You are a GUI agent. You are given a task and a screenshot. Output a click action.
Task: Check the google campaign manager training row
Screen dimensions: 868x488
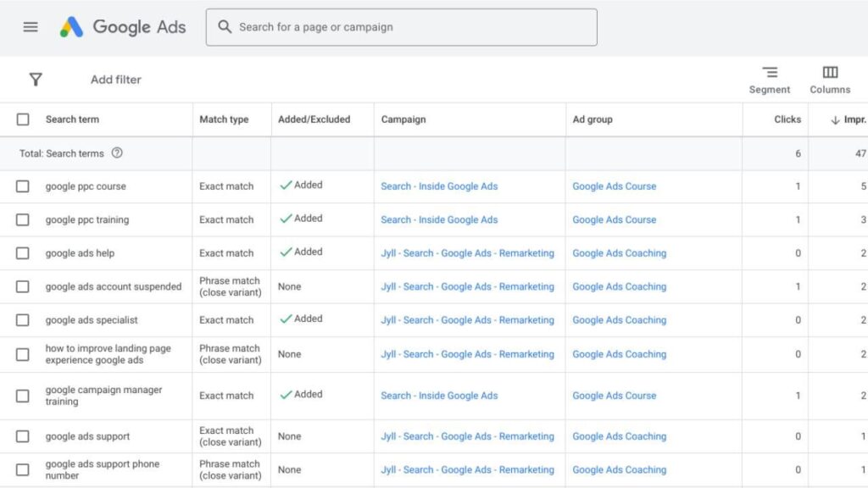point(23,396)
